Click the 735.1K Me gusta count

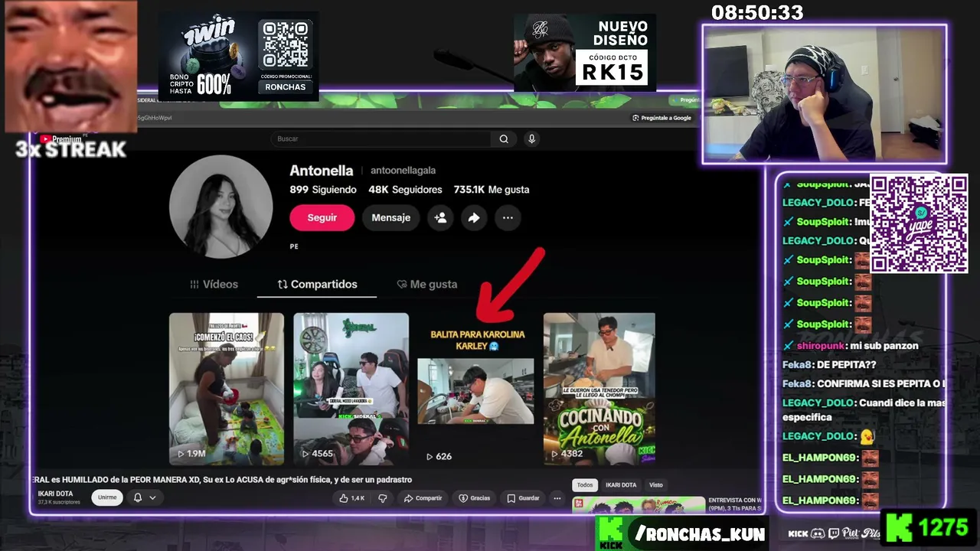492,190
